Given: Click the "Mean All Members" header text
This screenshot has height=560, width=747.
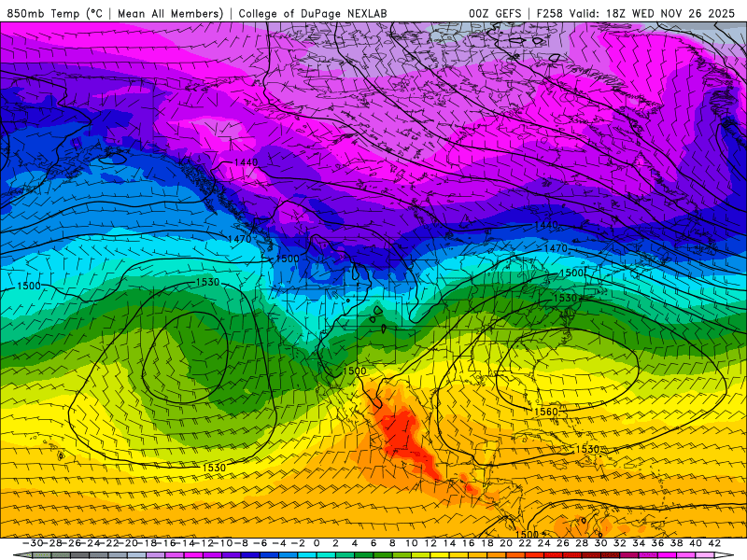Looking at the screenshot, I should [x=170, y=13].
